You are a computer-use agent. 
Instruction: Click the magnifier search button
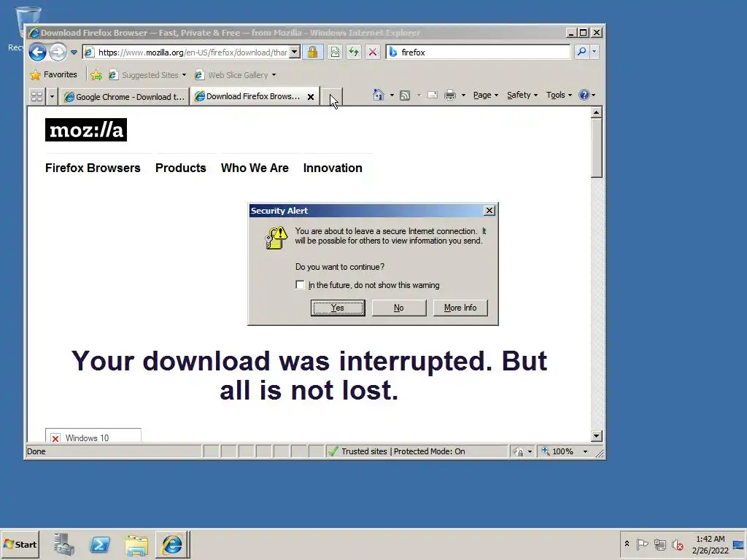coord(581,52)
